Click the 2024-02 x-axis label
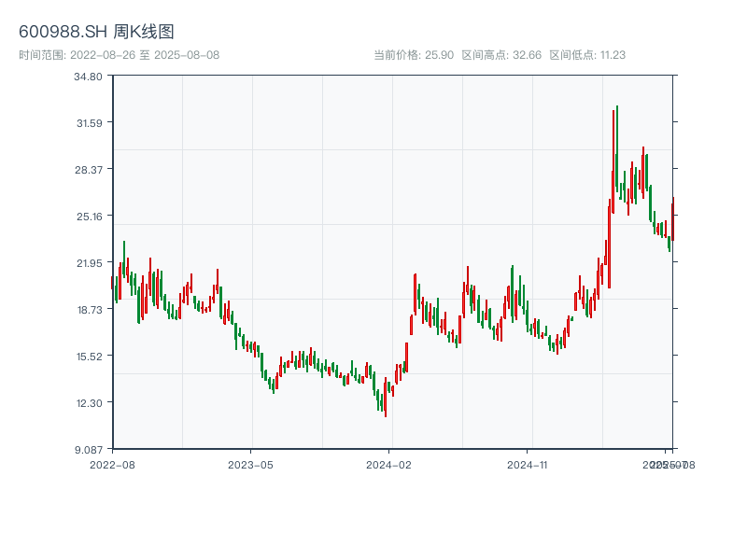Viewport: 747px width, 560px height. coord(388,465)
